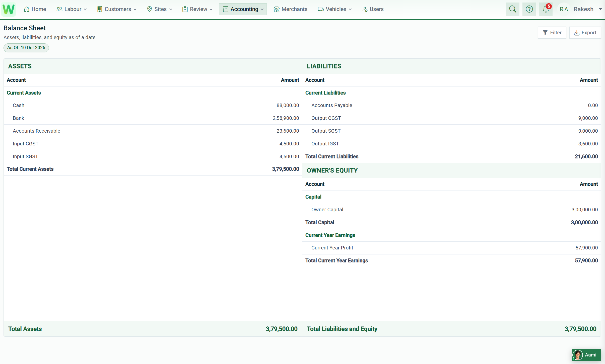The width and height of the screenshot is (605, 364).
Task: Click the Filter button label
Action: click(556, 33)
